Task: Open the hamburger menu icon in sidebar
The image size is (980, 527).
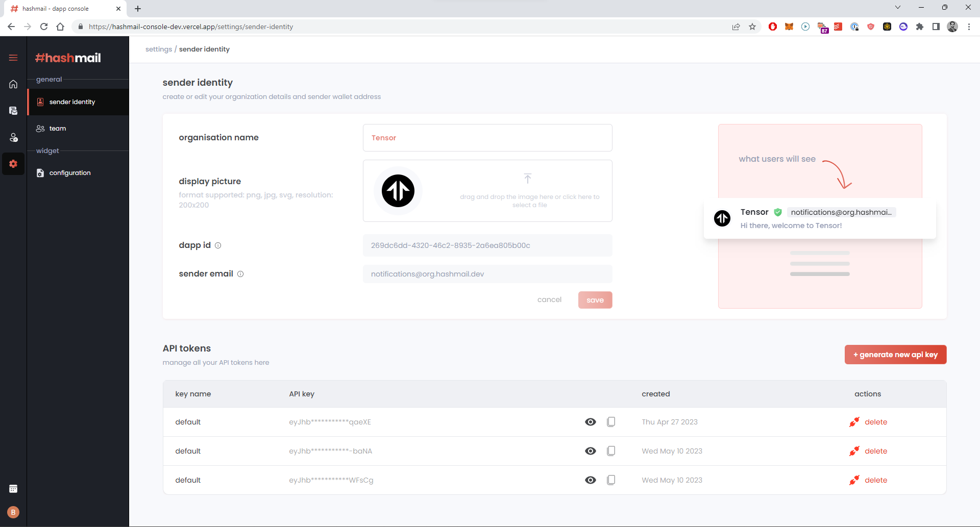Action: 13,58
